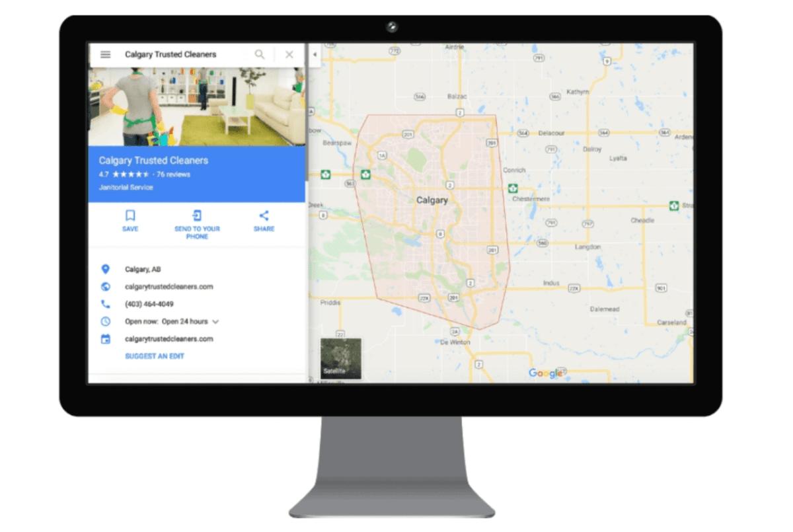Open the main navigation hamburger menu
The width and height of the screenshot is (793, 532).
[x=105, y=54]
